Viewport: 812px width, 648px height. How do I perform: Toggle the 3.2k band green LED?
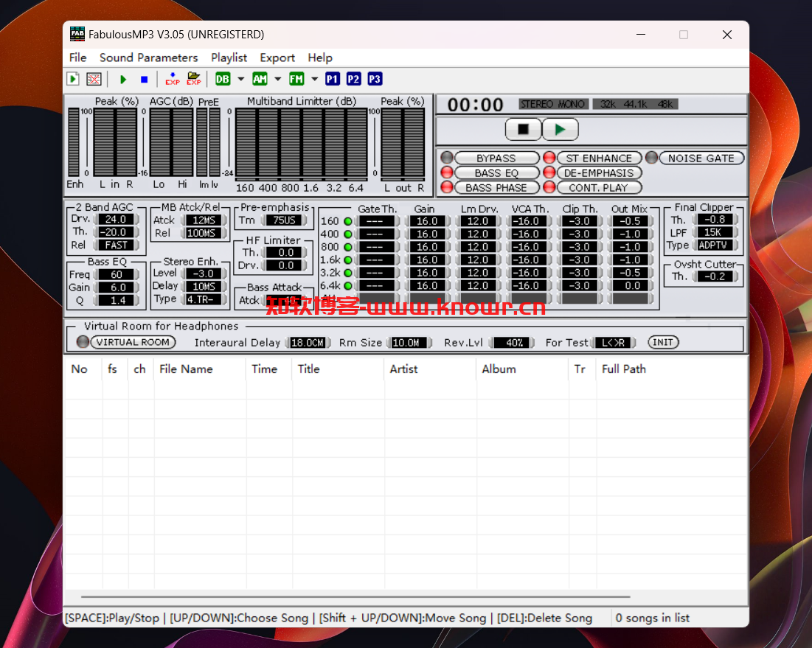point(348,274)
